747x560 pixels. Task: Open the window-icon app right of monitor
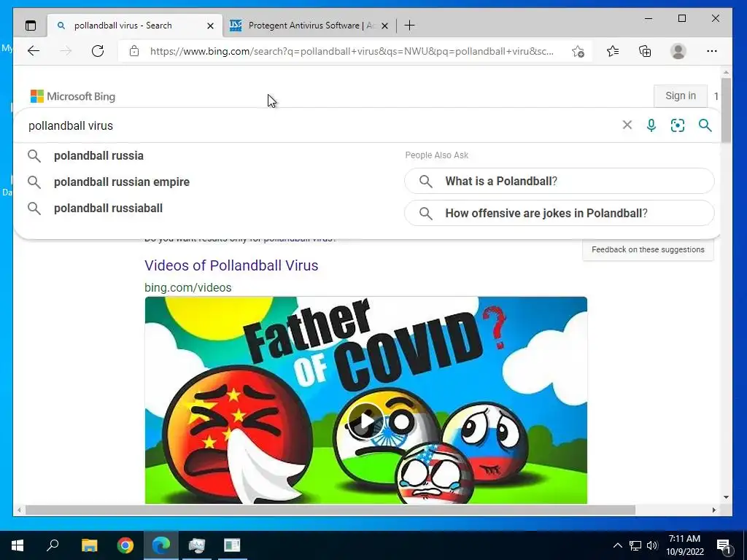pyautogui.click(x=232, y=545)
